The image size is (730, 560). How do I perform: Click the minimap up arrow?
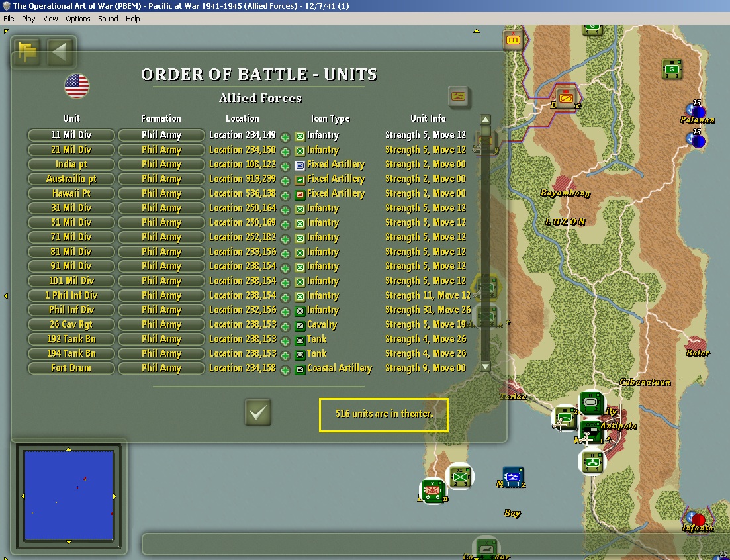point(69,449)
